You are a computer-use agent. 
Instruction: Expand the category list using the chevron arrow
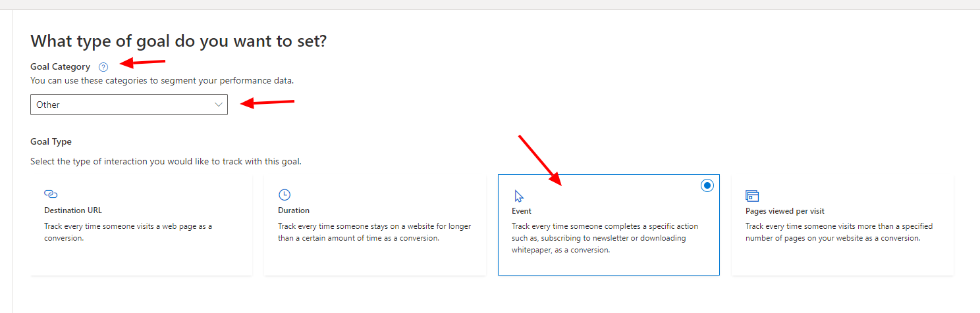(219, 105)
